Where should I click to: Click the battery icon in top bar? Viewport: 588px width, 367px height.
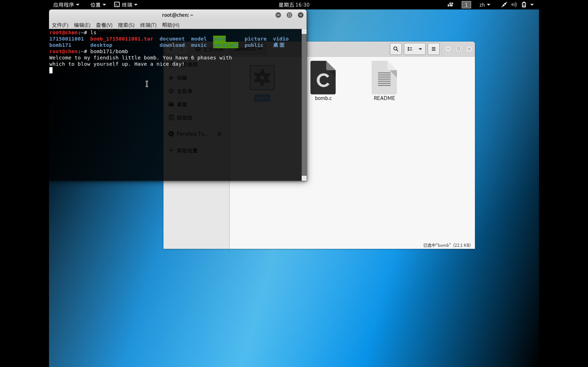tap(524, 5)
